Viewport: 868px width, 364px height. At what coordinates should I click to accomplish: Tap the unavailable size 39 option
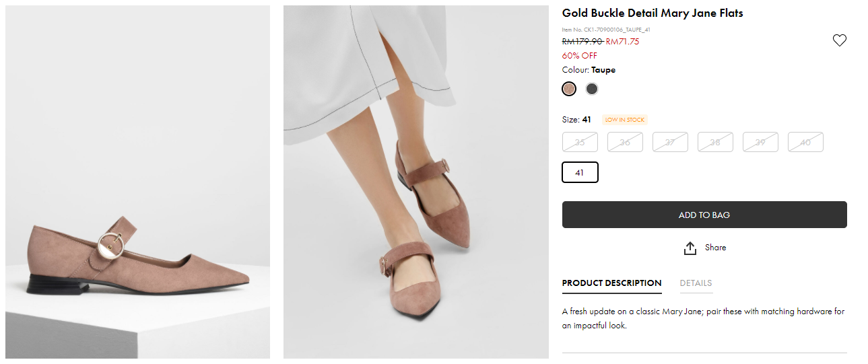point(760,142)
